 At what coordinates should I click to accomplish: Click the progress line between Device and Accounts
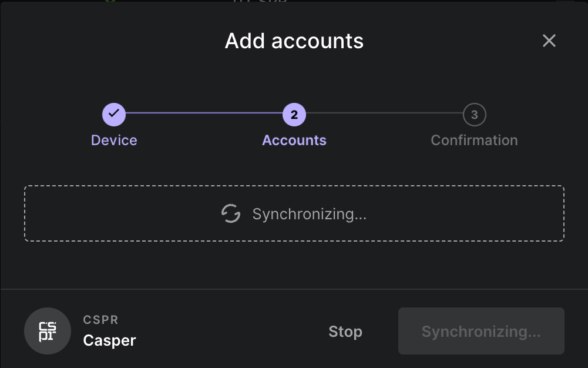[203, 115]
